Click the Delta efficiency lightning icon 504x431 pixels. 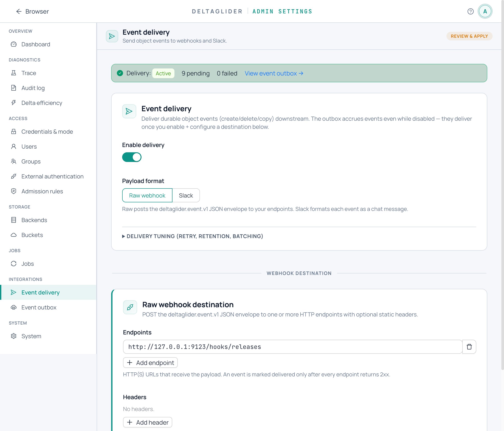14,103
